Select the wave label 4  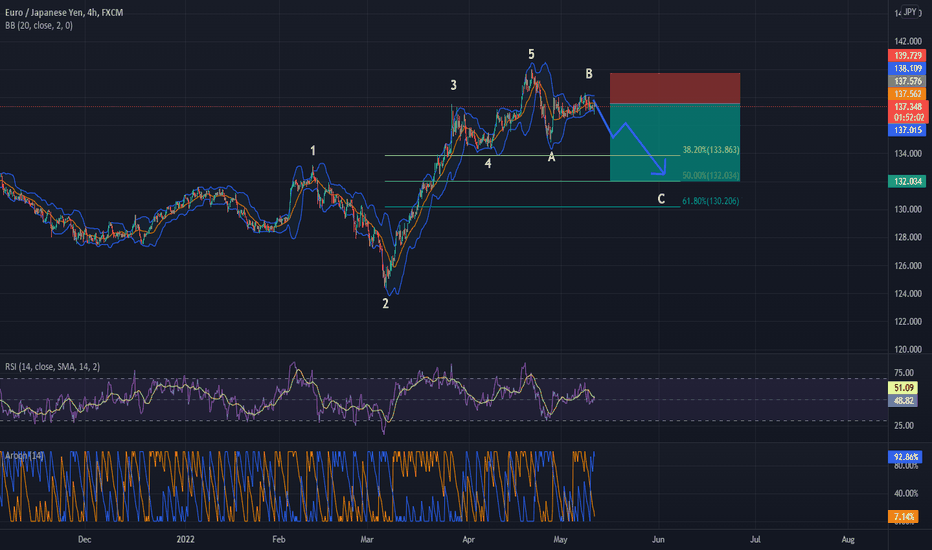(x=488, y=164)
